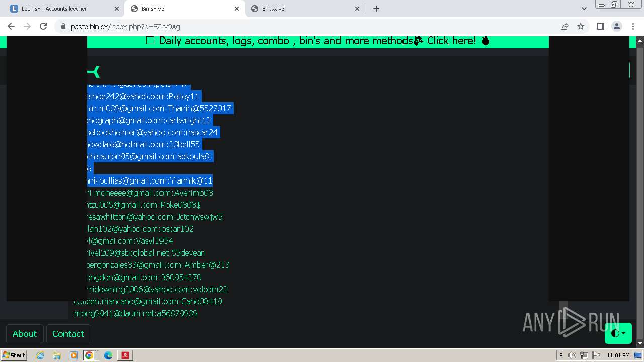The image size is (644, 362).
Task: Click the line ending Averimb03
Action: pos(150,193)
